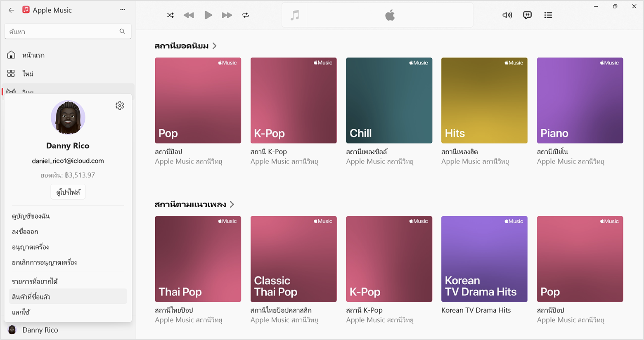
Task: Open the Thai Pop station tile
Action: tap(198, 259)
